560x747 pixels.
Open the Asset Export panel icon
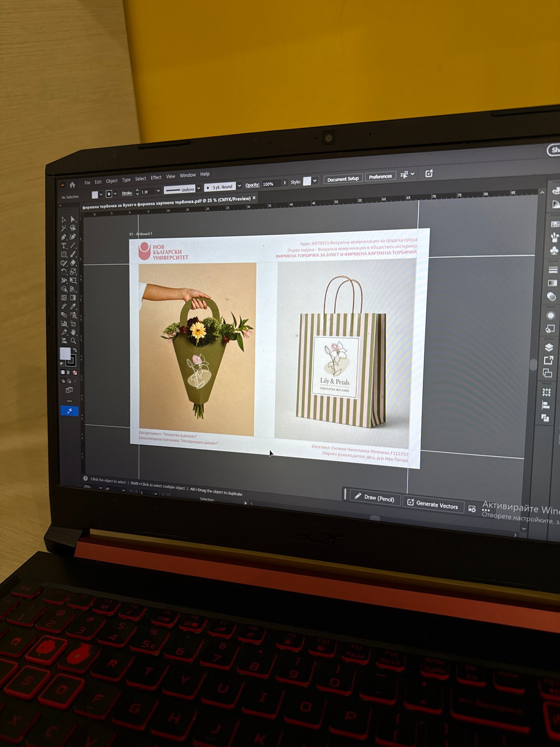pos(548,360)
